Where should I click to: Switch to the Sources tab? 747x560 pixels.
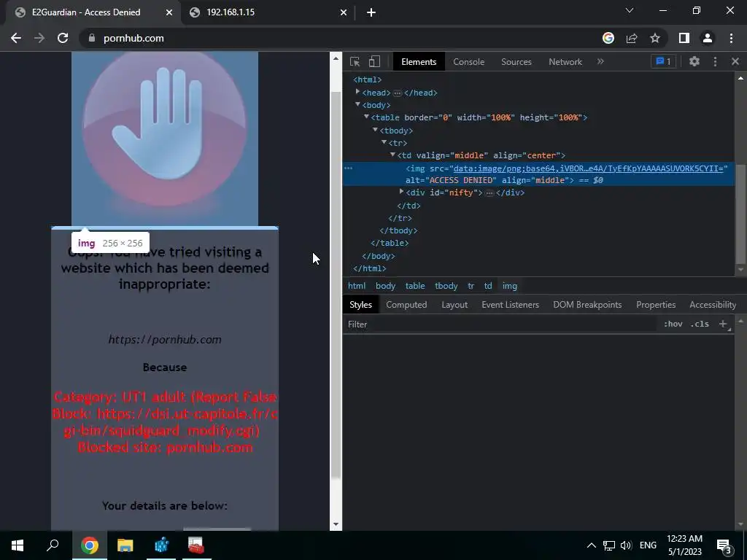[x=516, y=62]
